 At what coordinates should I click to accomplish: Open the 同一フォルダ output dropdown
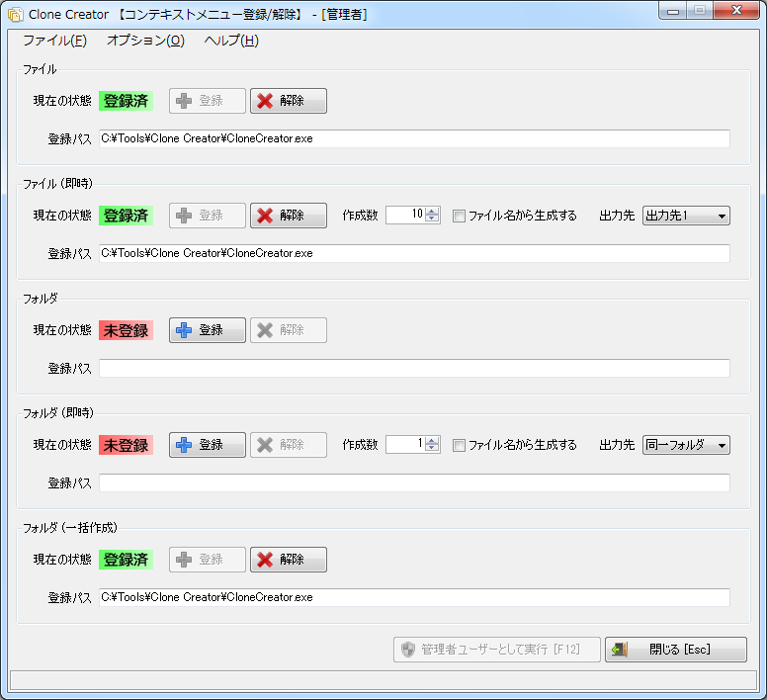click(686, 445)
